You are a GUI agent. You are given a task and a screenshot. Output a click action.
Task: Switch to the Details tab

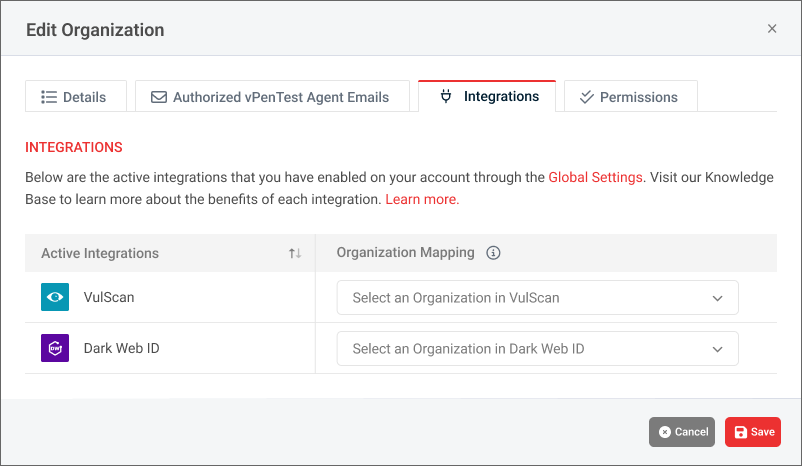tap(76, 97)
